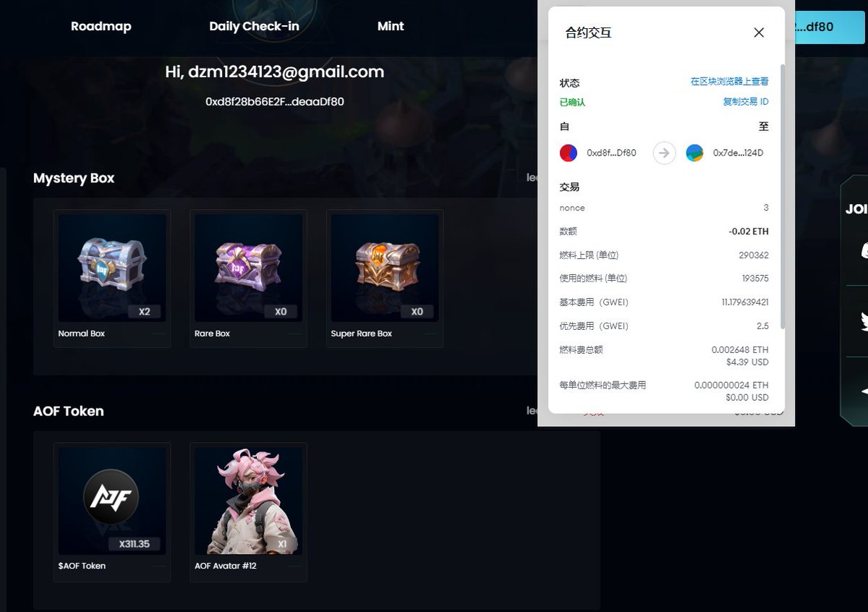Click the Normal Box label

click(x=82, y=333)
